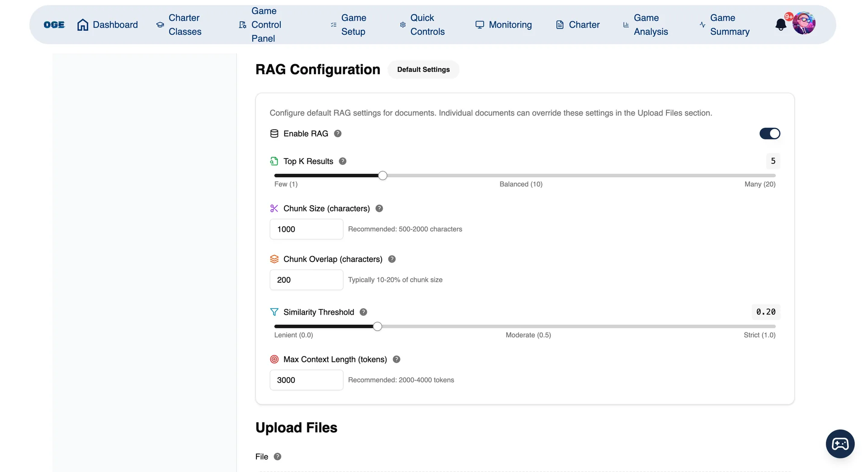Viewport: 868px width, 472px height.
Task: Click the 'Upload Files' heading
Action: click(x=297, y=428)
